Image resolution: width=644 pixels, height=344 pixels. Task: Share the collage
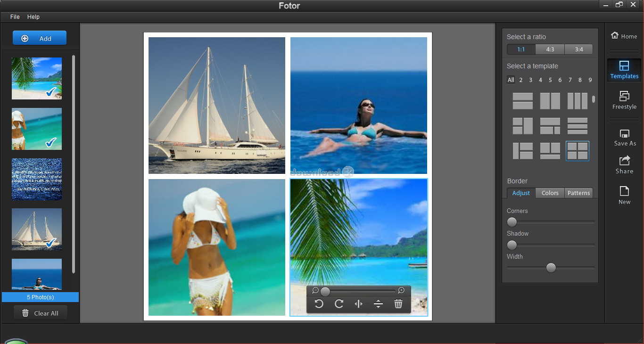(624, 165)
